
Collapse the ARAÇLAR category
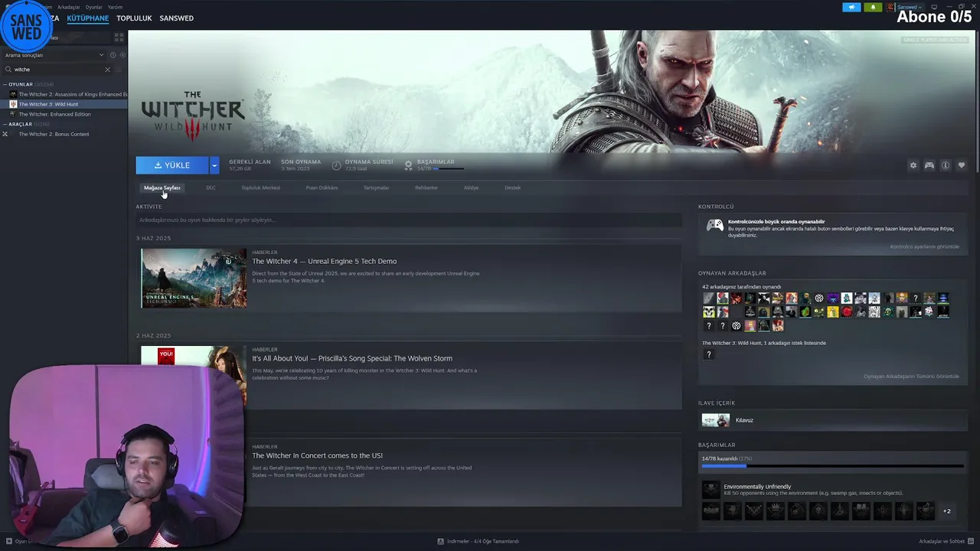tap(5, 124)
